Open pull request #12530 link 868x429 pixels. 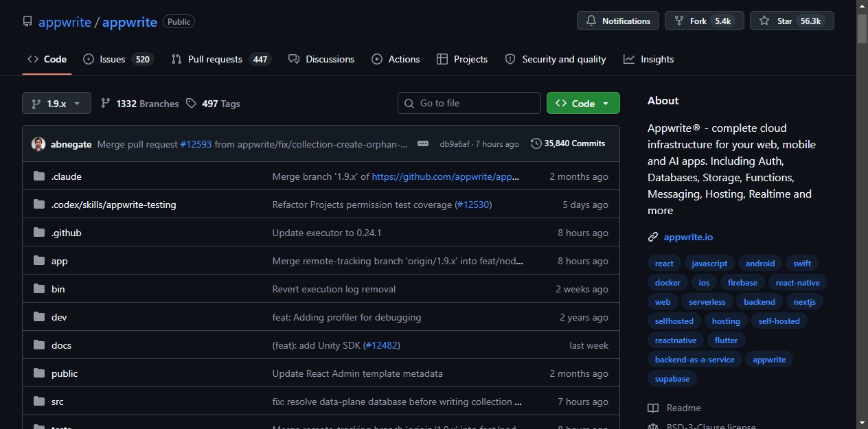472,205
